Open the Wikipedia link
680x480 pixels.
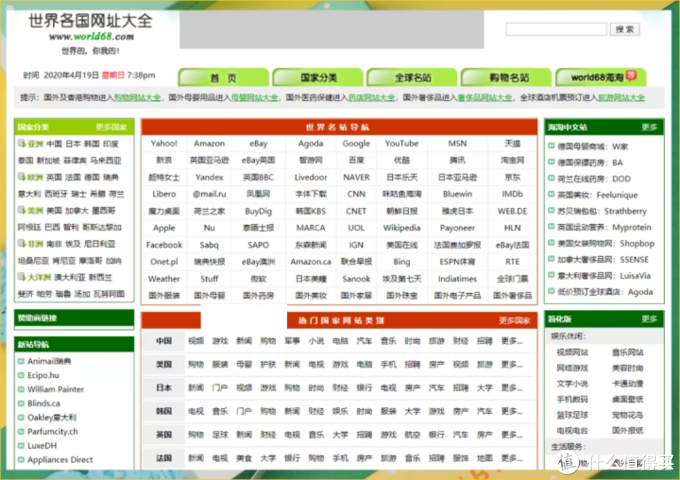402,228
